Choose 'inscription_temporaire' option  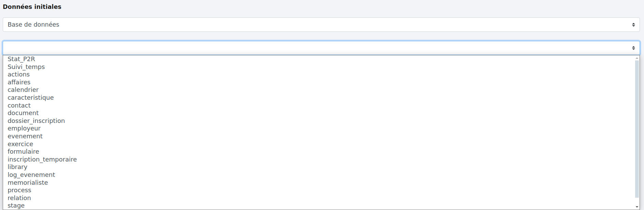(42, 159)
